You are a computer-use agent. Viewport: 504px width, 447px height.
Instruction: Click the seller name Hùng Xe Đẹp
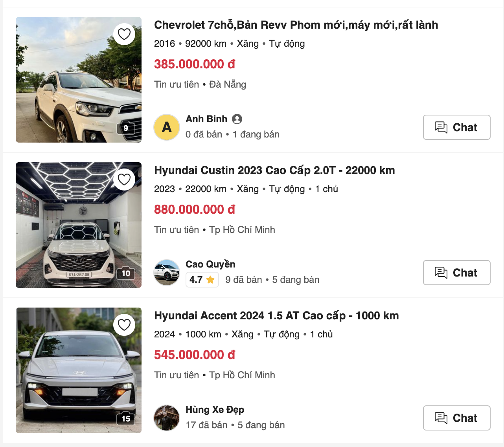(x=215, y=410)
